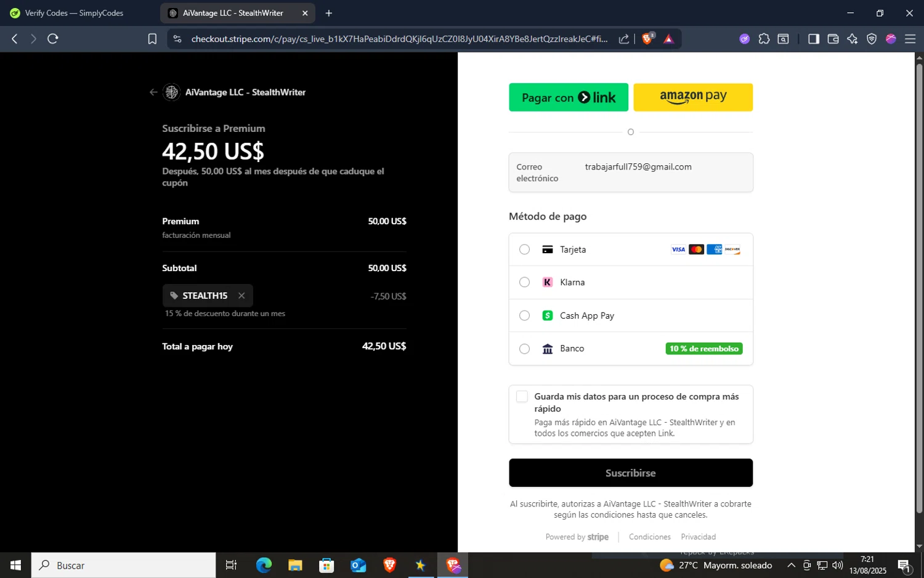Viewport: 924px width, 578px height.
Task: Remove the STEALTH15 coupon with X
Action: pos(241,296)
